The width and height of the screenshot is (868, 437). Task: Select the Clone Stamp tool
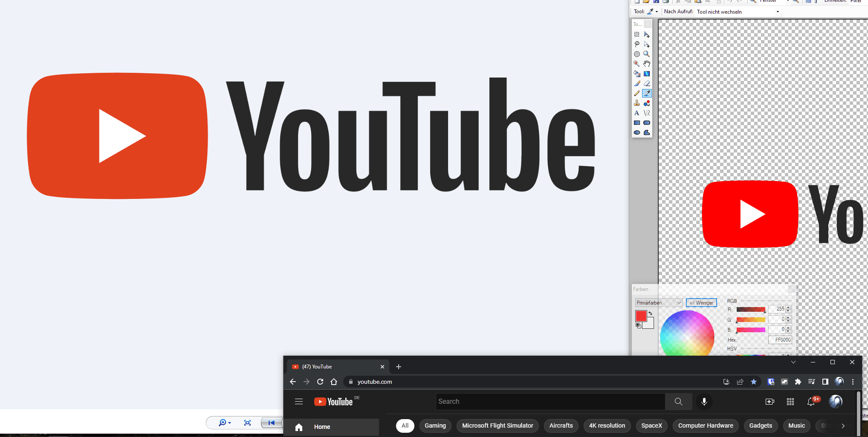(x=637, y=103)
